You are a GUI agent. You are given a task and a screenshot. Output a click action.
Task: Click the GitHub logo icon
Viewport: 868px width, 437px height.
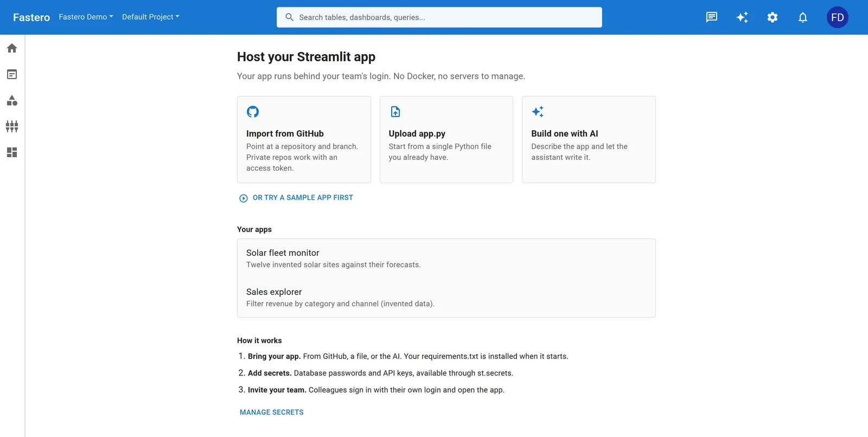pos(253,112)
